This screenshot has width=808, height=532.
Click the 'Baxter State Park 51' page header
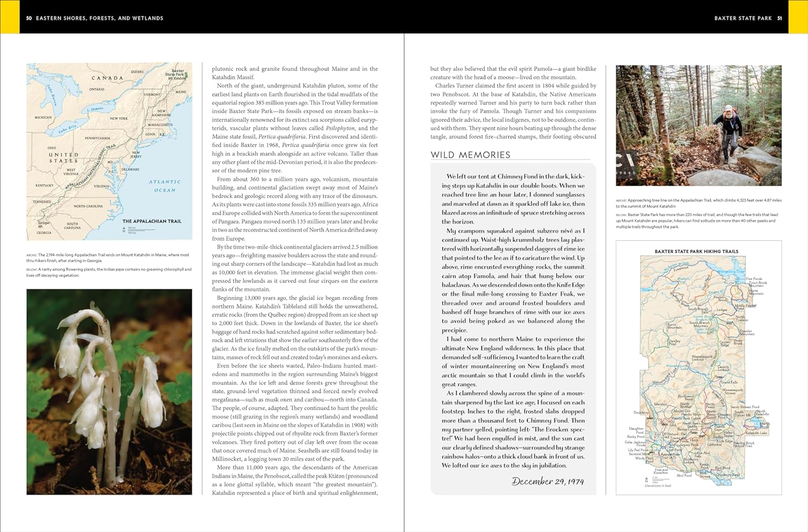(x=748, y=18)
